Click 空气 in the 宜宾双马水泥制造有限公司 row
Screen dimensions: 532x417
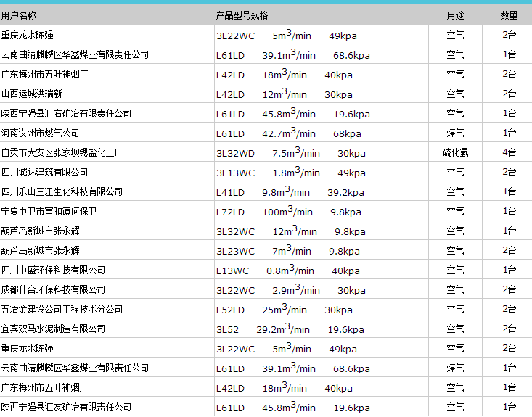pos(455,329)
